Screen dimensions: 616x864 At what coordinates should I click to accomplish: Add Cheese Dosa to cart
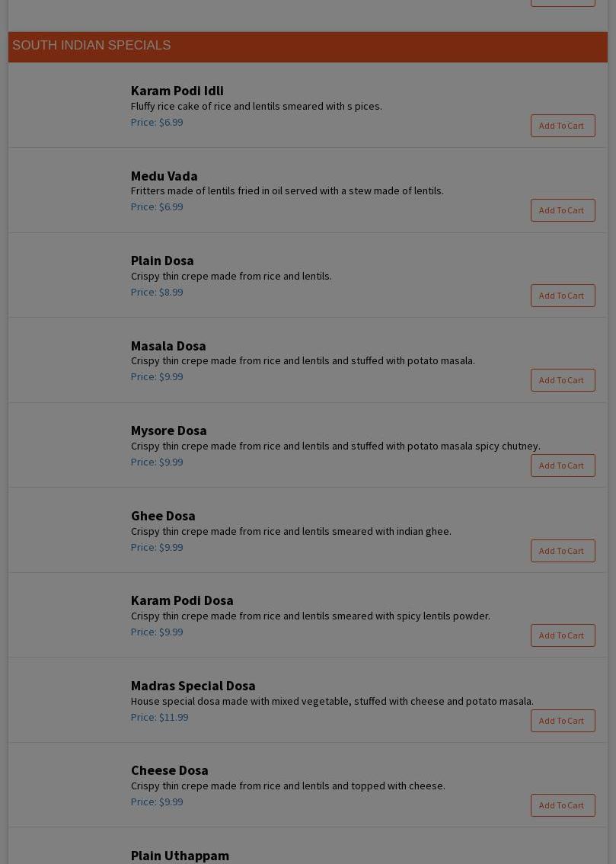(562, 805)
